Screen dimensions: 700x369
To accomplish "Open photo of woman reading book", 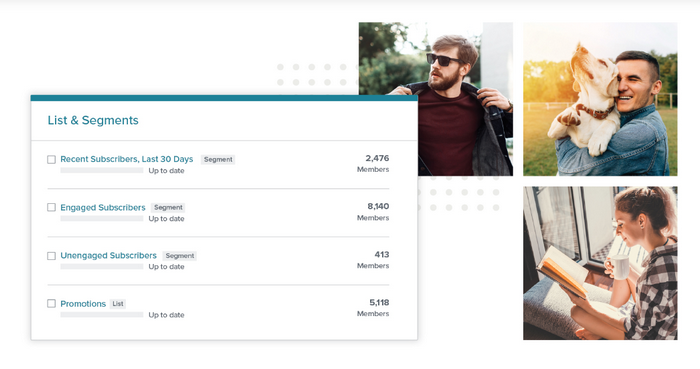I will coord(600,263).
